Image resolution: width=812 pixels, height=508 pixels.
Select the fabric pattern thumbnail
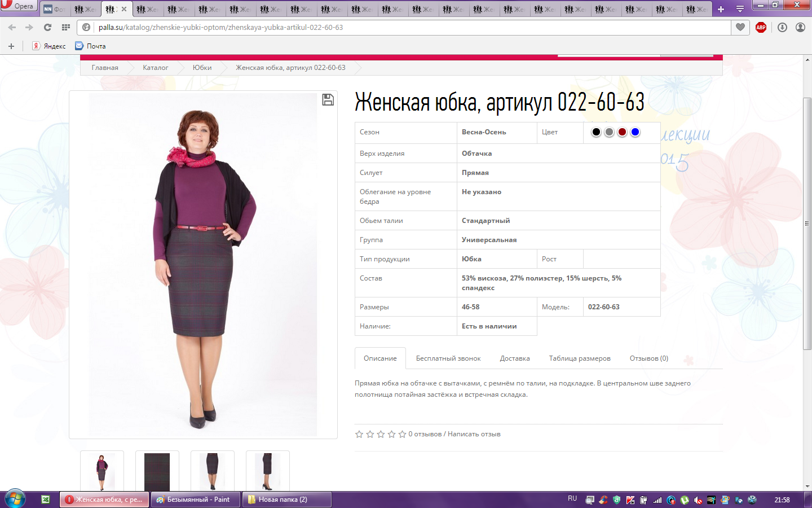click(157, 471)
